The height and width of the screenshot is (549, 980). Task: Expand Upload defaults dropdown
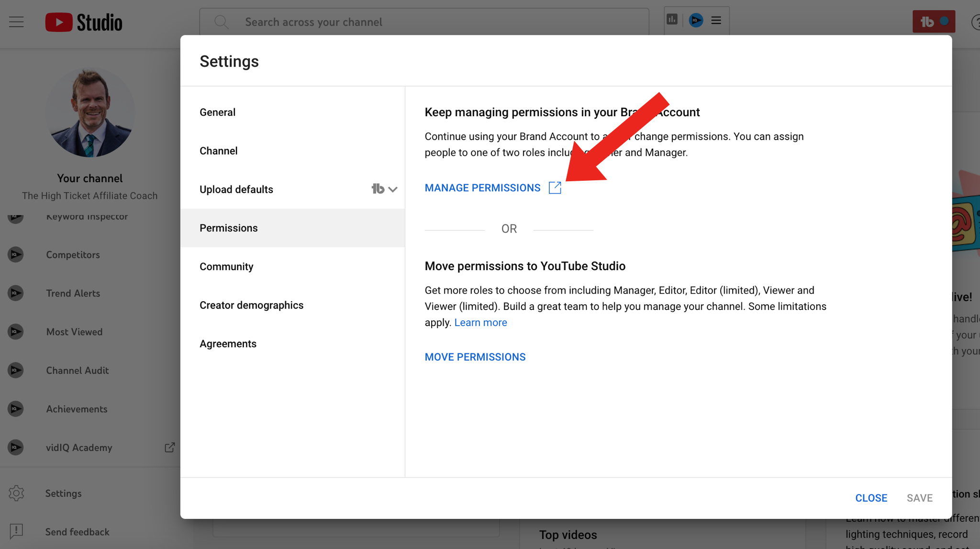pyautogui.click(x=392, y=189)
